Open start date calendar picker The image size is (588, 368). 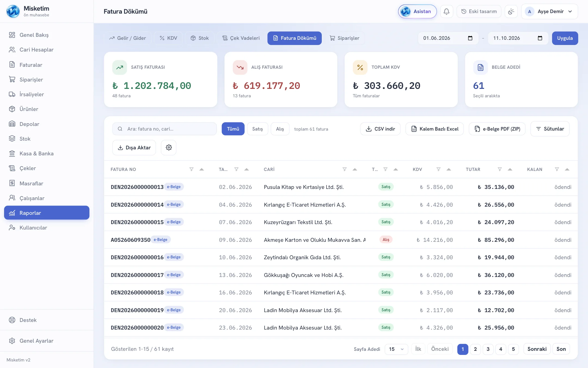470,38
